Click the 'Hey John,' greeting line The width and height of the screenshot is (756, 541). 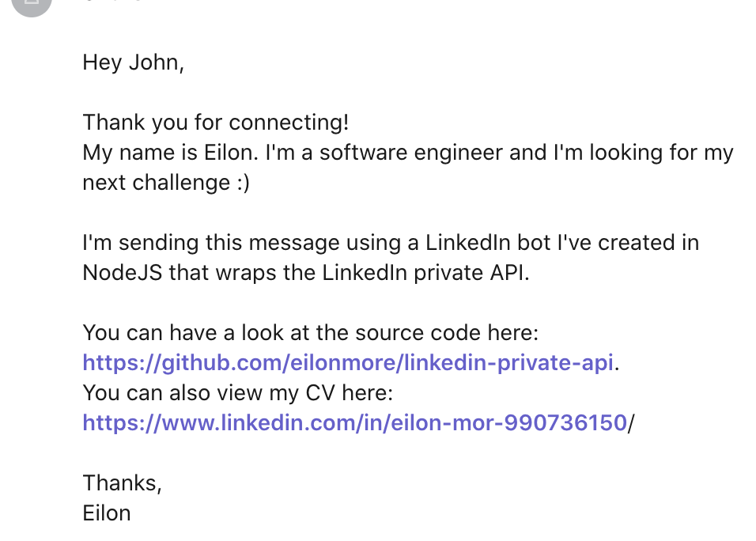click(x=133, y=62)
